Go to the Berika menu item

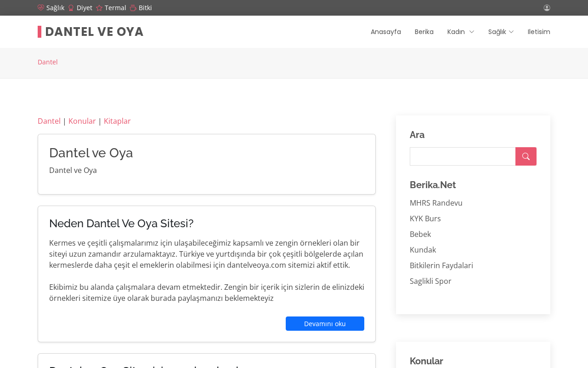click(424, 32)
